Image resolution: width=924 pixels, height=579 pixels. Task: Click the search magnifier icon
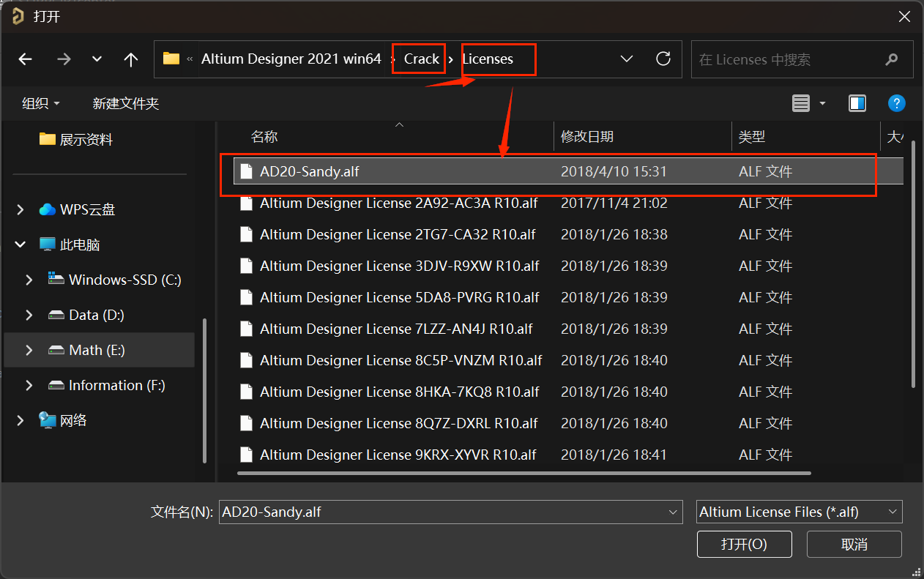pyautogui.click(x=891, y=59)
